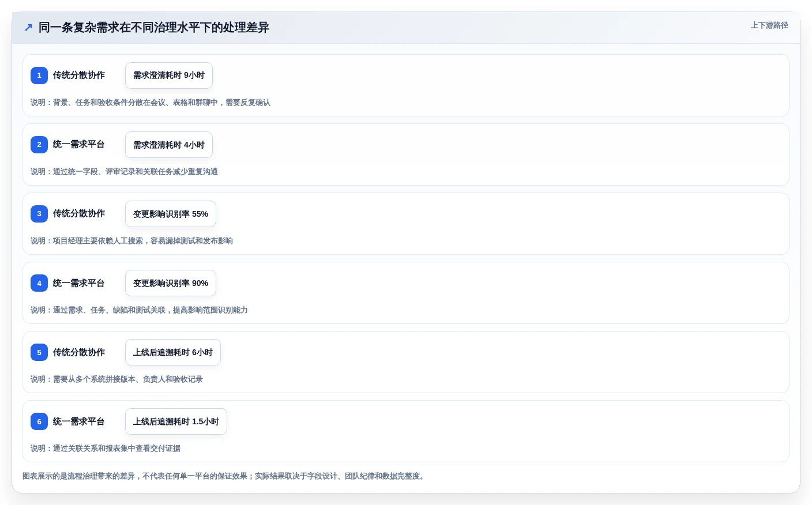
Task: Click 传统分散协作 label in step 5
Action: point(79,352)
